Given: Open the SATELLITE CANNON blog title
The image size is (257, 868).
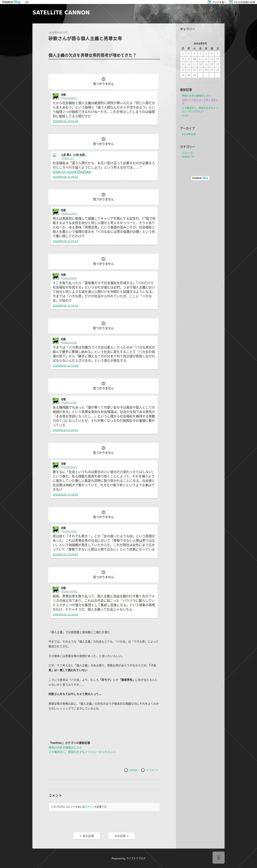Looking at the screenshot, I should click(x=61, y=12).
